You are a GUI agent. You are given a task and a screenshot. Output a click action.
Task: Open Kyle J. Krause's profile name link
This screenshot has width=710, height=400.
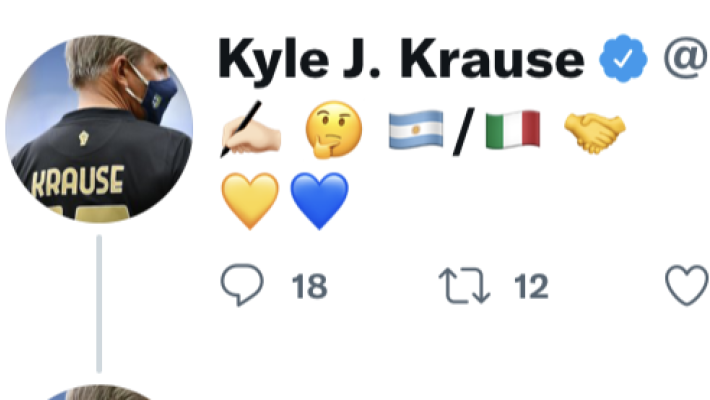(x=401, y=60)
